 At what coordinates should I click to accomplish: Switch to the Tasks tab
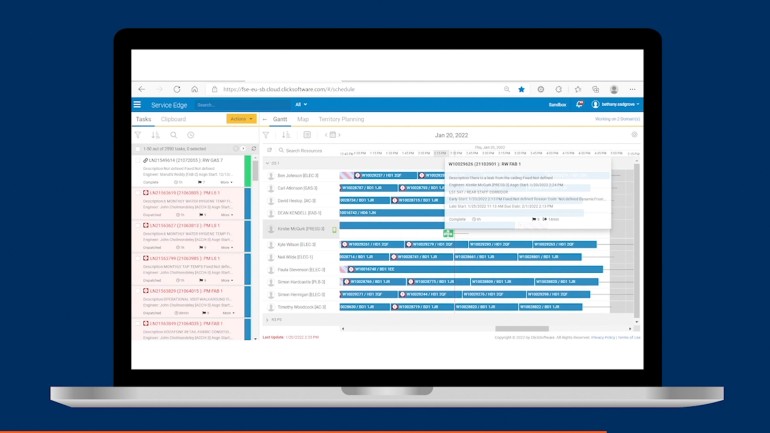[143, 119]
